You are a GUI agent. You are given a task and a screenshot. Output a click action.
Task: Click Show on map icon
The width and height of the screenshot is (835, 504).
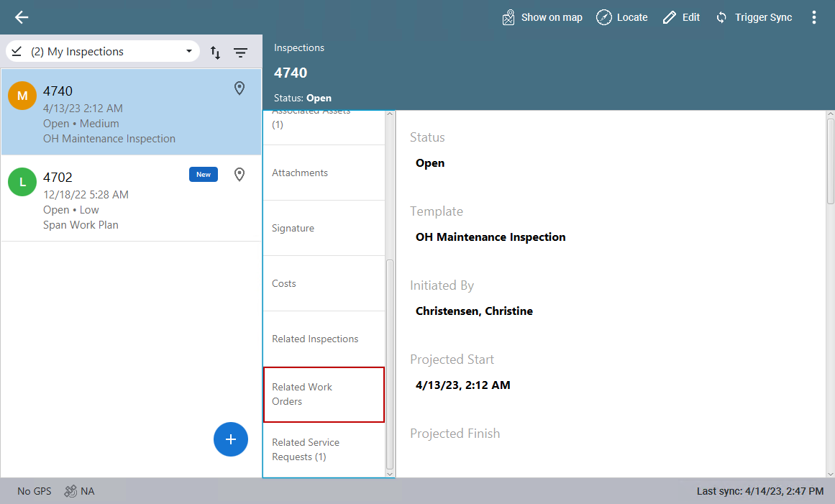point(509,17)
